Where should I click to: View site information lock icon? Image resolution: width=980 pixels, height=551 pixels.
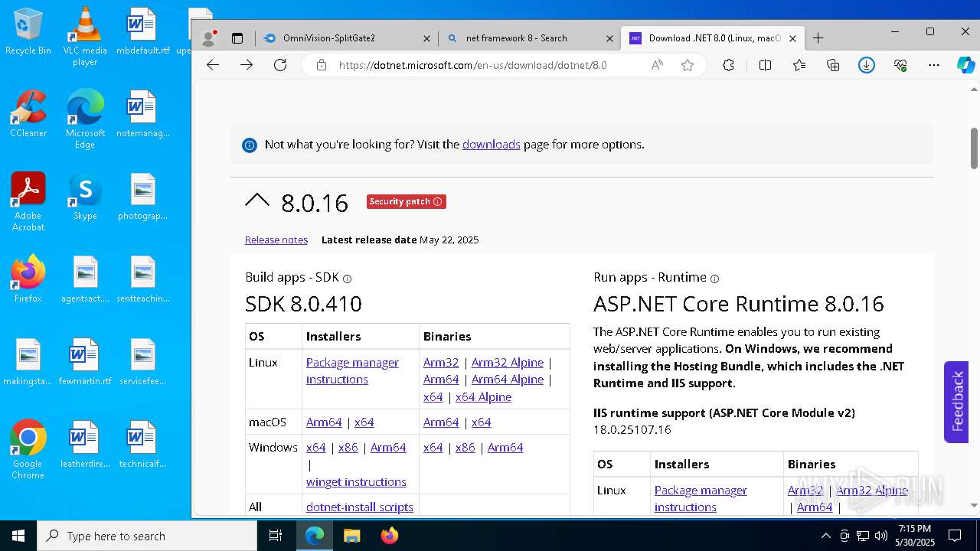pyautogui.click(x=322, y=65)
